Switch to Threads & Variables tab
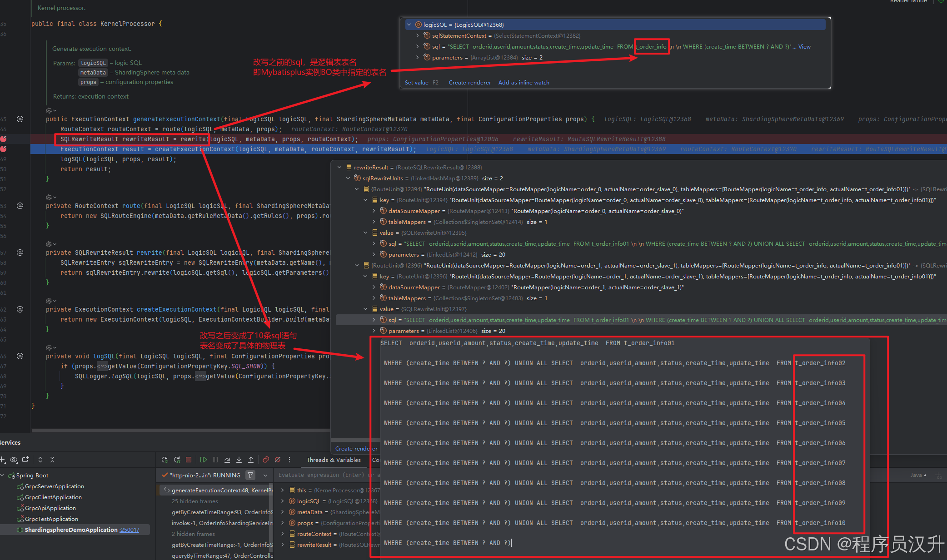 (334, 460)
